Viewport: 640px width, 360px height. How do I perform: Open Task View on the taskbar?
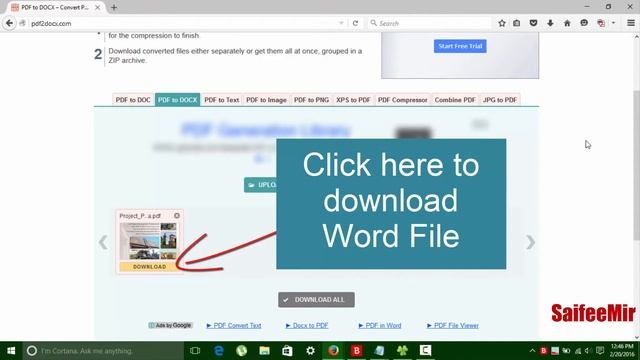195,351
